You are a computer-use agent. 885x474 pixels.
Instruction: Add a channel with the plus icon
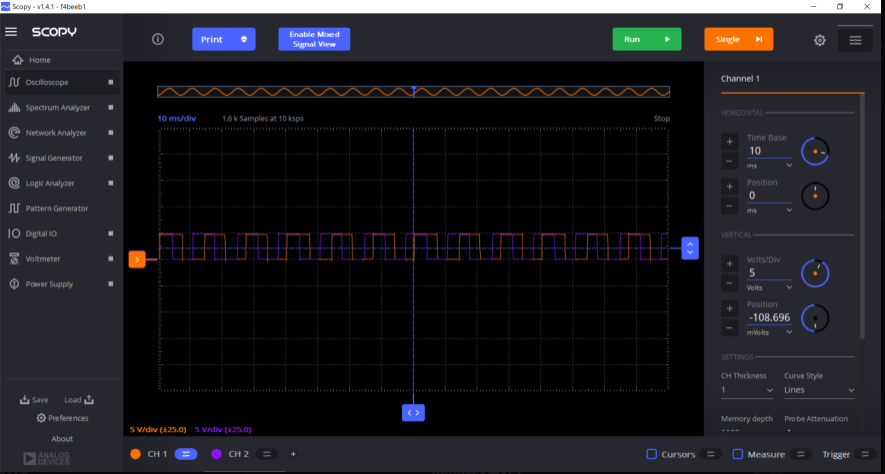coord(293,454)
